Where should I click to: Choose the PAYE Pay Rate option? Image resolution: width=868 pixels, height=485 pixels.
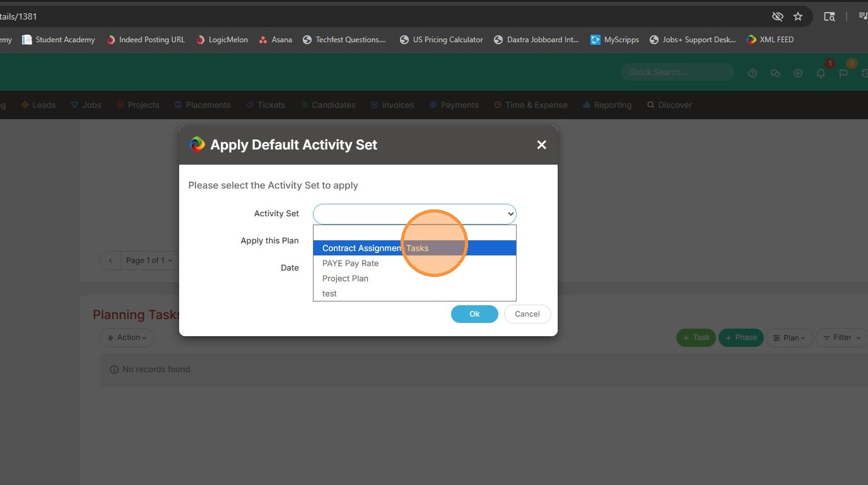coord(414,263)
